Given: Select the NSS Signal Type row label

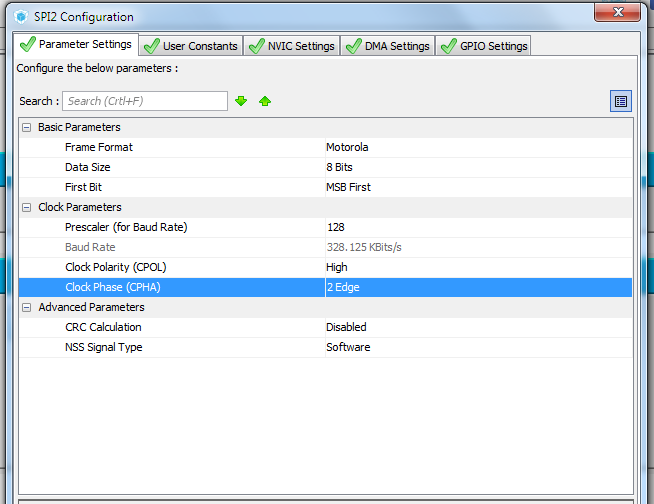Looking at the screenshot, I should (x=103, y=348).
